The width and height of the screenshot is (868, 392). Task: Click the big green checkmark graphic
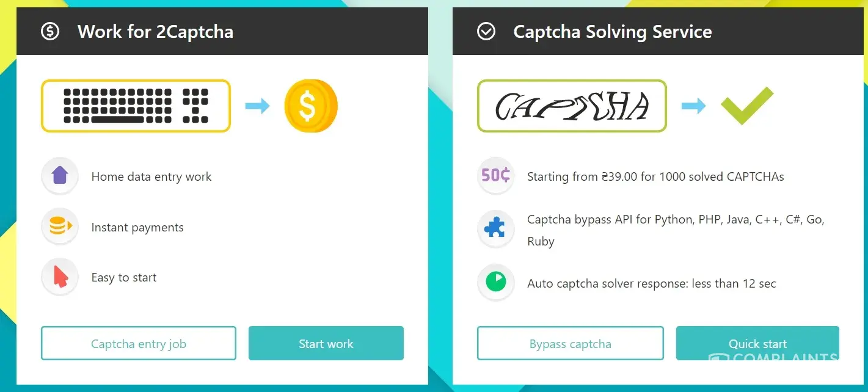(x=746, y=105)
